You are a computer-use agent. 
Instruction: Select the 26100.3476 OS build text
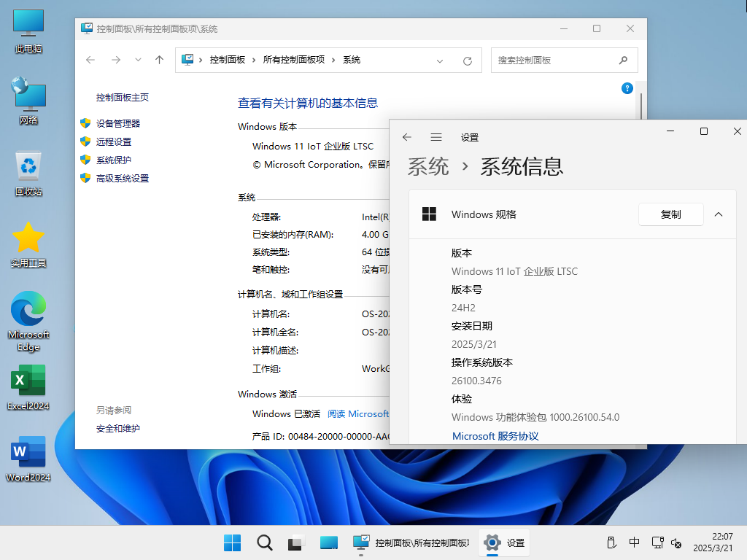476,381
